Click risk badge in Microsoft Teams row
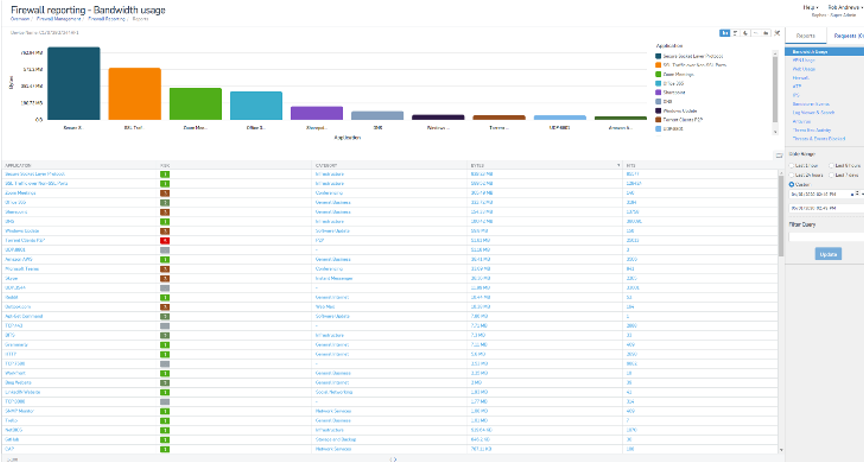 [x=164, y=269]
